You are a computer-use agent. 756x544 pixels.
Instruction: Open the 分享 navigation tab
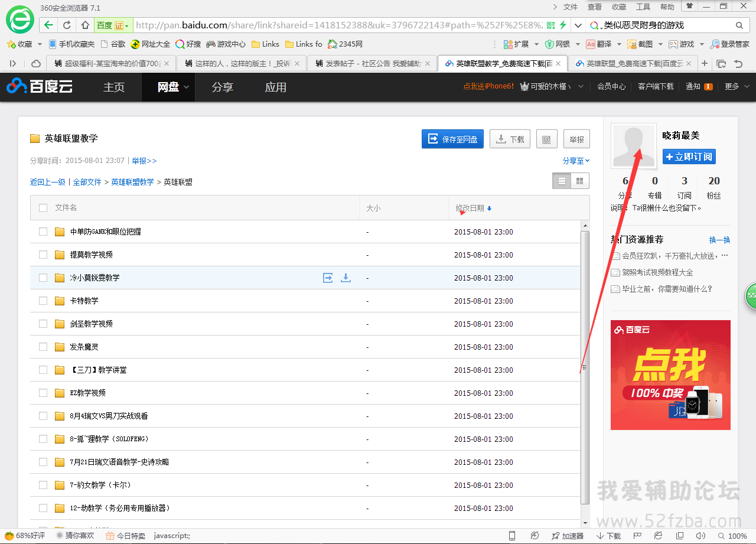coord(223,87)
